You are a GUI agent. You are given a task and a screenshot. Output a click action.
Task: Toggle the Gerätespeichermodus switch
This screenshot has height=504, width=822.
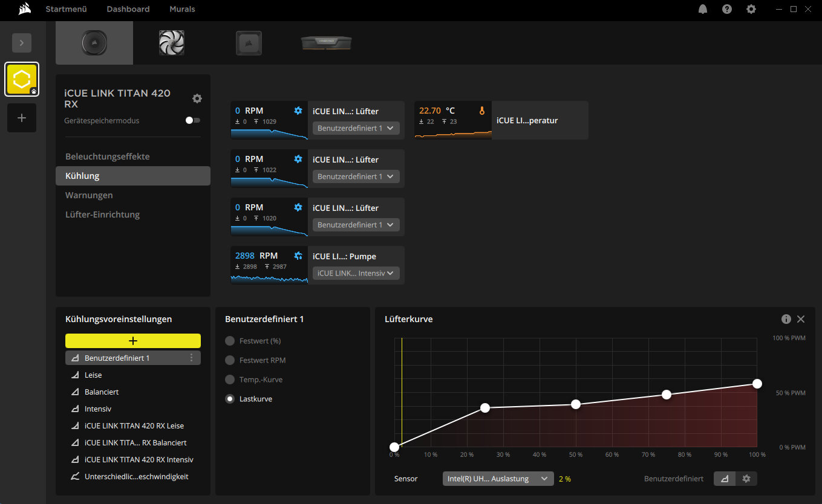(x=193, y=120)
